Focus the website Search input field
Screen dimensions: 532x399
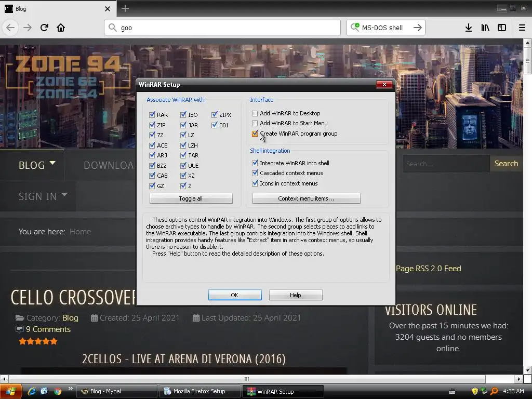pyautogui.click(x=446, y=164)
